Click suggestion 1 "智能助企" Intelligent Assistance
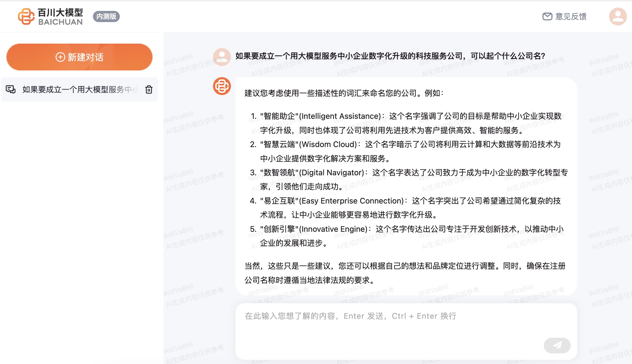 tap(320, 116)
